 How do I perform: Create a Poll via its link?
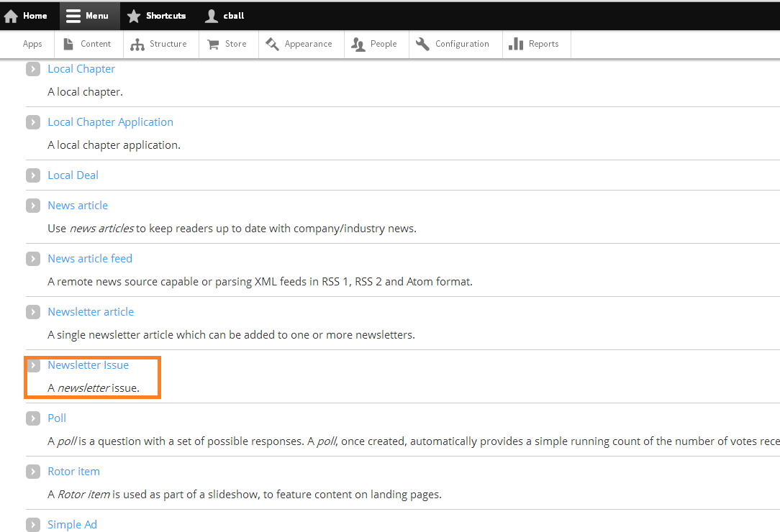(x=57, y=418)
